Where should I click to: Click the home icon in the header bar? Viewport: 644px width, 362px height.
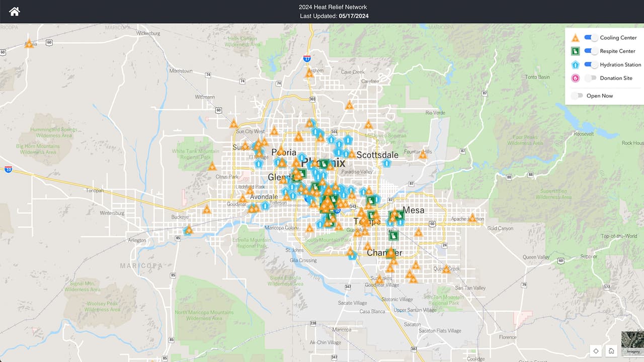pos(15,12)
